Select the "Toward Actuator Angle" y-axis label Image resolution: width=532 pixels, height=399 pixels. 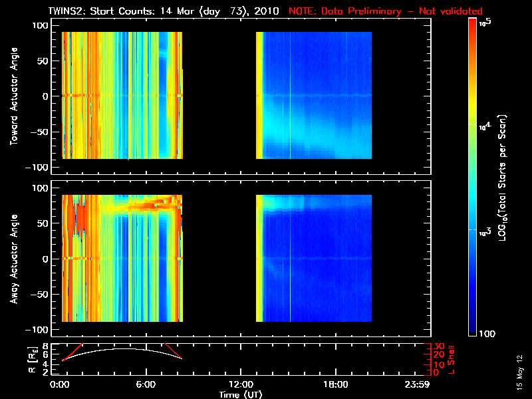13,96
